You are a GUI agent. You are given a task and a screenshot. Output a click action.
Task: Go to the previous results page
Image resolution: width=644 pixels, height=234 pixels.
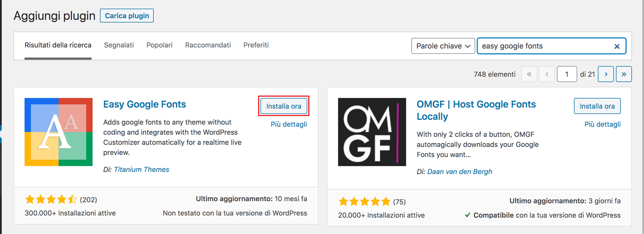(x=546, y=74)
